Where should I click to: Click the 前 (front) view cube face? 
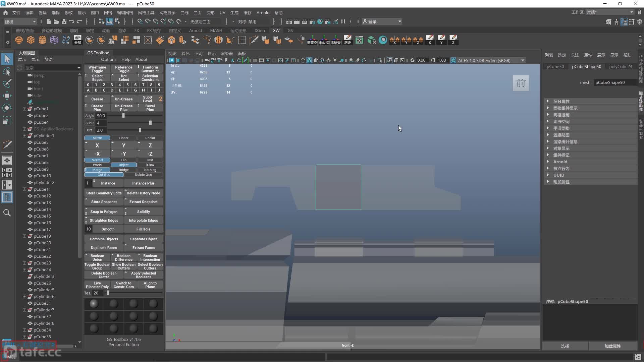pyautogui.click(x=521, y=83)
